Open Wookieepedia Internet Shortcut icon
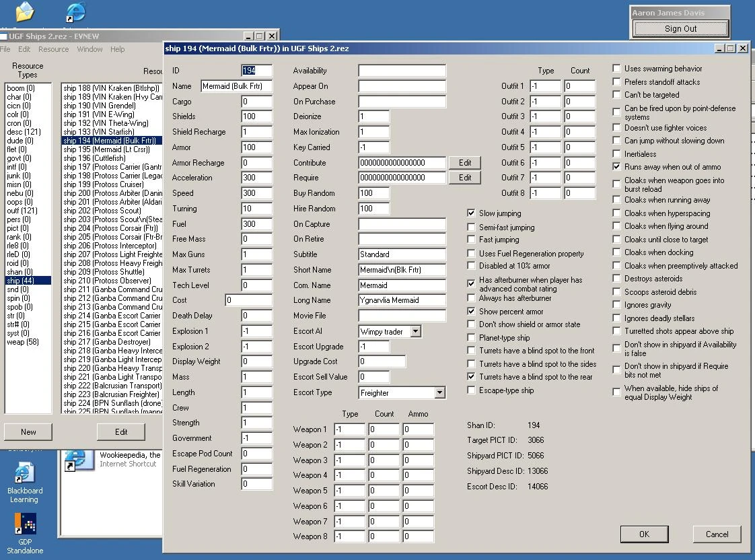 (79, 460)
